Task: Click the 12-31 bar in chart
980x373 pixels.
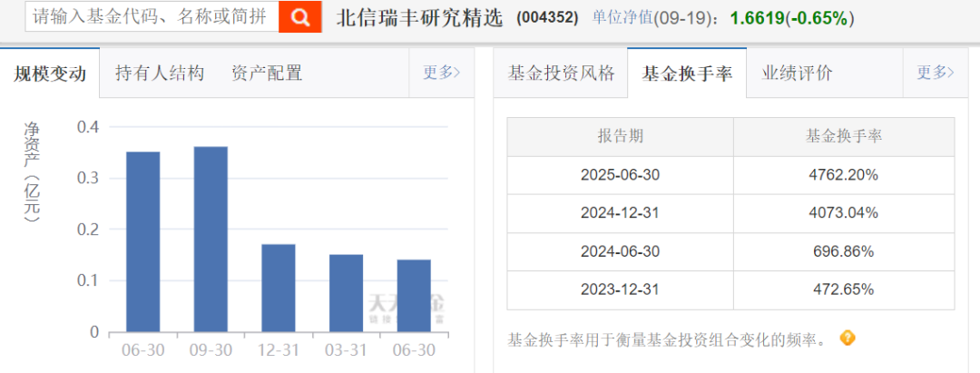Action: pos(279,288)
